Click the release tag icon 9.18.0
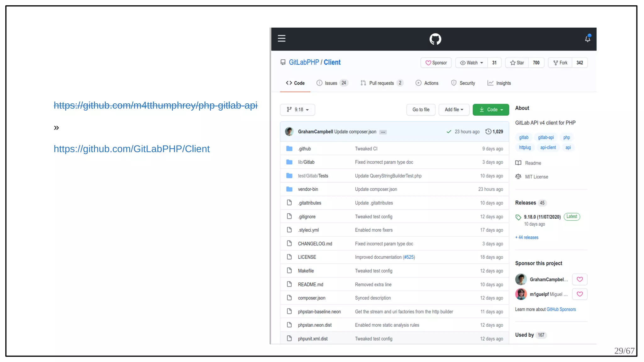Viewport: 644px width, 362px height. 518,217
